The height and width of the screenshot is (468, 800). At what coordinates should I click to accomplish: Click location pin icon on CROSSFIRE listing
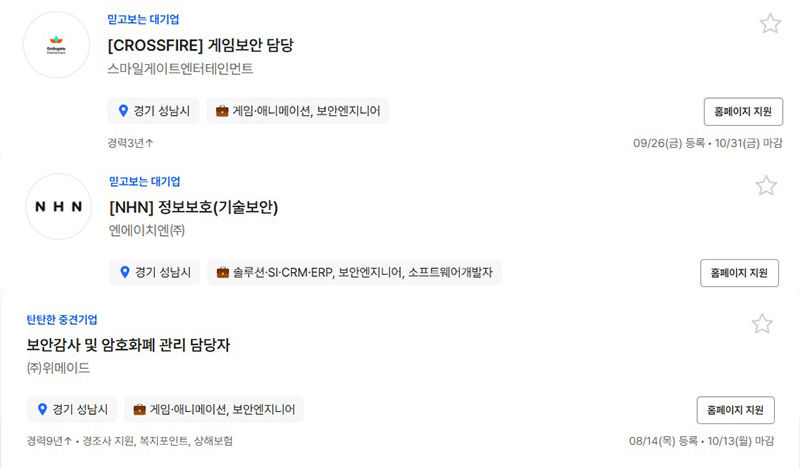(124, 111)
